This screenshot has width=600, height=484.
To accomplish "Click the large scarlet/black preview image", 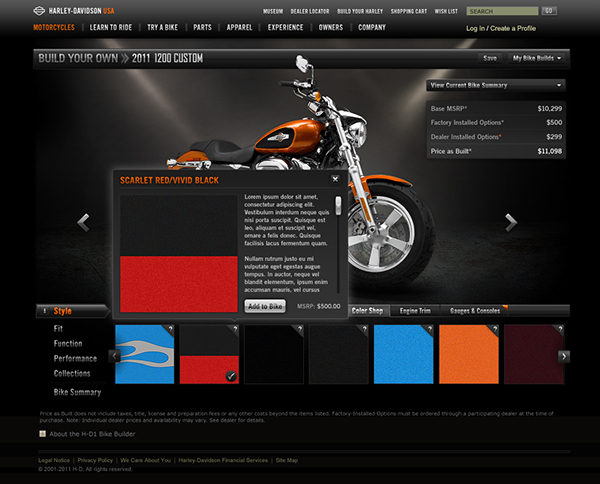I will [x=179, y=253].
